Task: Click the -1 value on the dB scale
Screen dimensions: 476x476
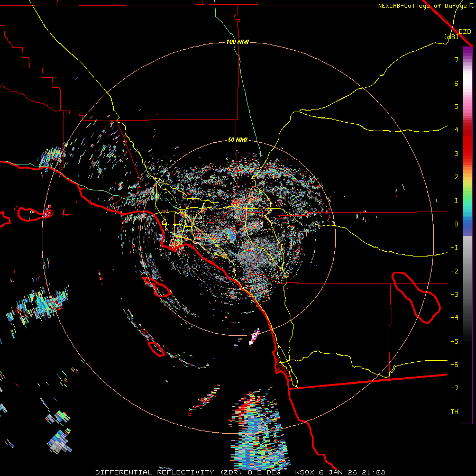Action: [454, 248]
